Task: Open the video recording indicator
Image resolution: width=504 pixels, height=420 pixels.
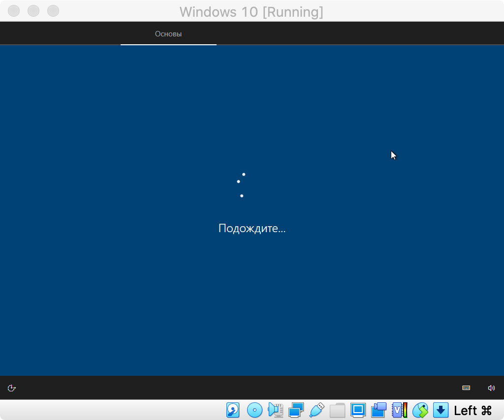Action: (378, 410)
